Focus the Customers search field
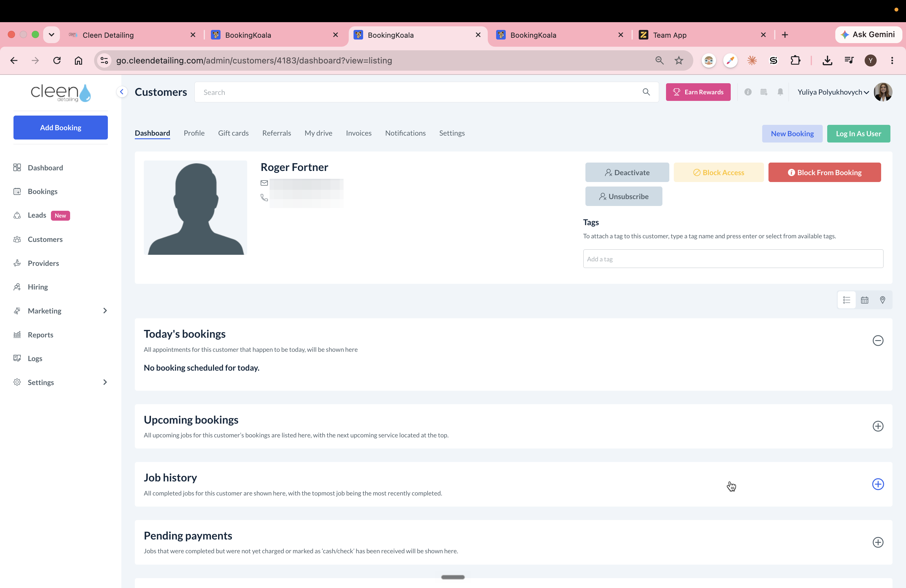Viewport: 906px width, 588px height. coord(426,92)
